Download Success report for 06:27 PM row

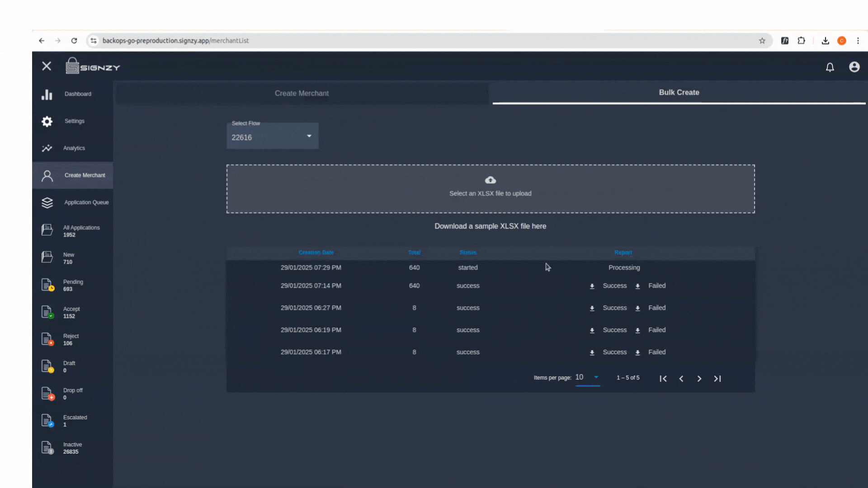point(609,308)
